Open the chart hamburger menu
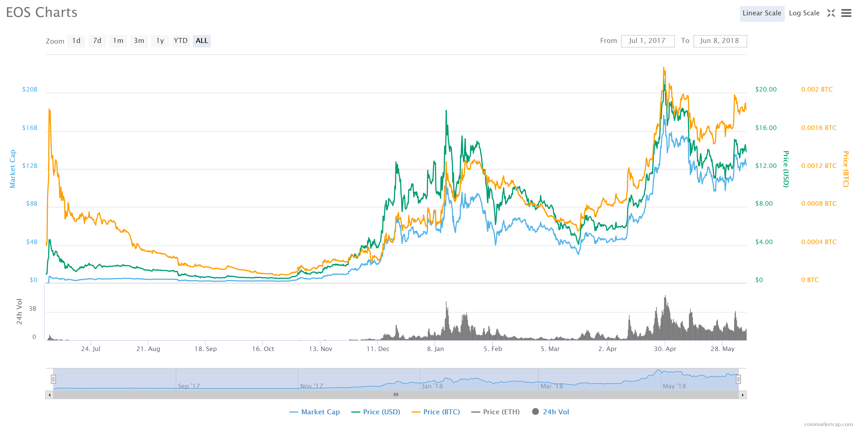 (x=846, y=13)
